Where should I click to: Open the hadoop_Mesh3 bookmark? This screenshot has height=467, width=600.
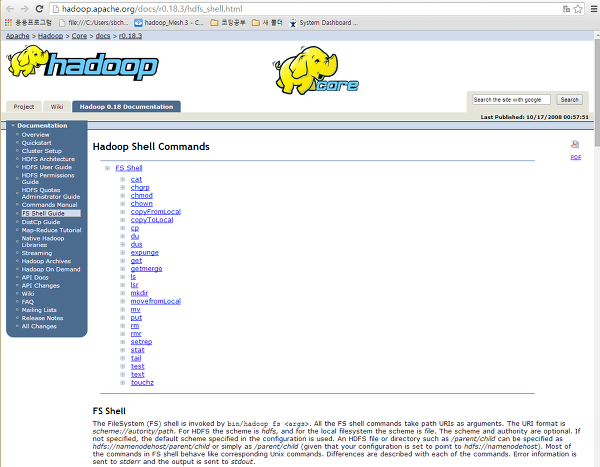click(x=169, y=23)
